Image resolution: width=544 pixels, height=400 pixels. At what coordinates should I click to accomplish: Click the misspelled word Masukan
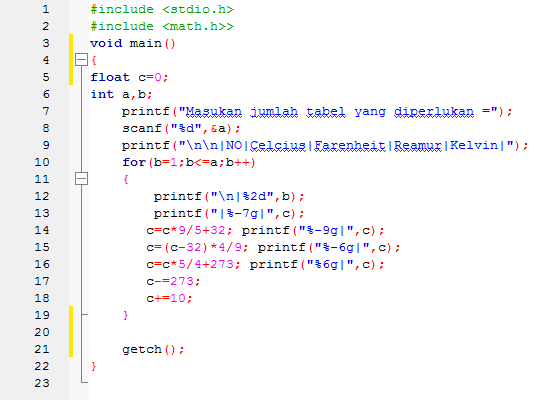coord(214,112)
